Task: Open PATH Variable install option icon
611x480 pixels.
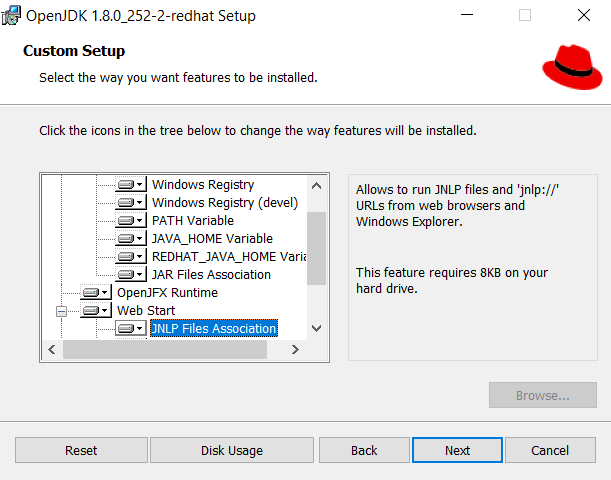Action: click(x=130, y=221)
